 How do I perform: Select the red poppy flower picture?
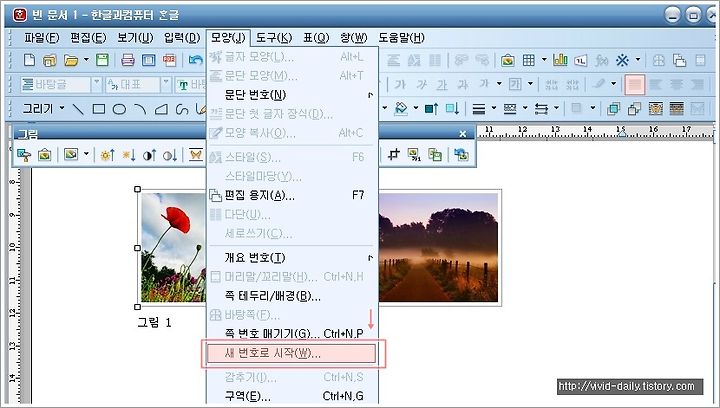[173, 247]
